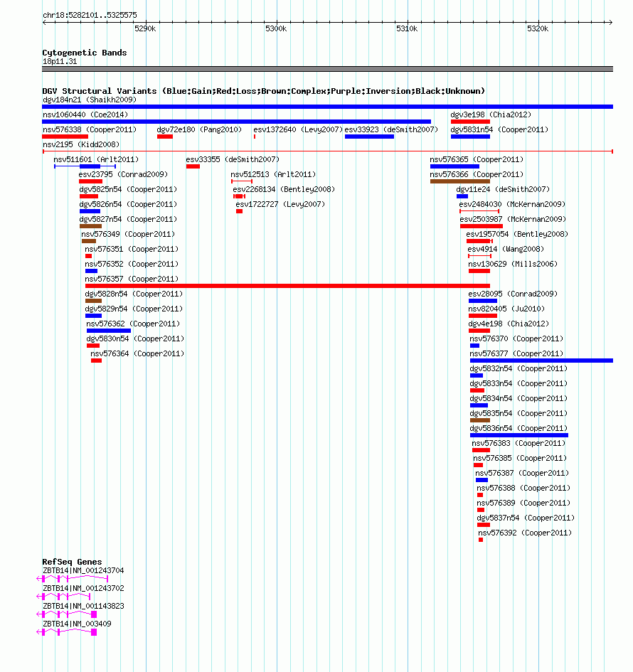Click the blue bar under esv33923

point(369,137)
